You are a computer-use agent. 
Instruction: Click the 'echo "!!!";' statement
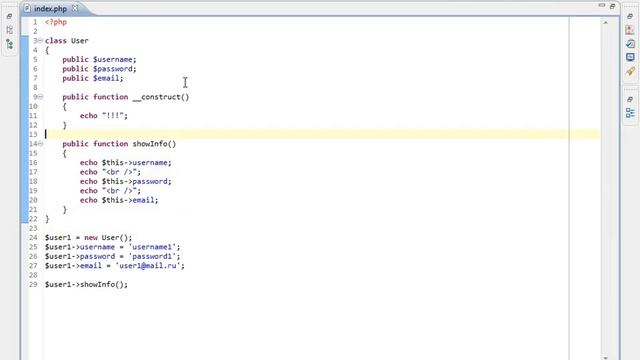104,116
